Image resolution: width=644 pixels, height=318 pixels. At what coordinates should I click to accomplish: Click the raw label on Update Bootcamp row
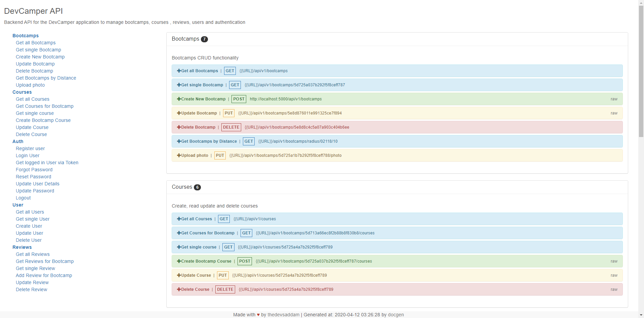pos(614,113)
